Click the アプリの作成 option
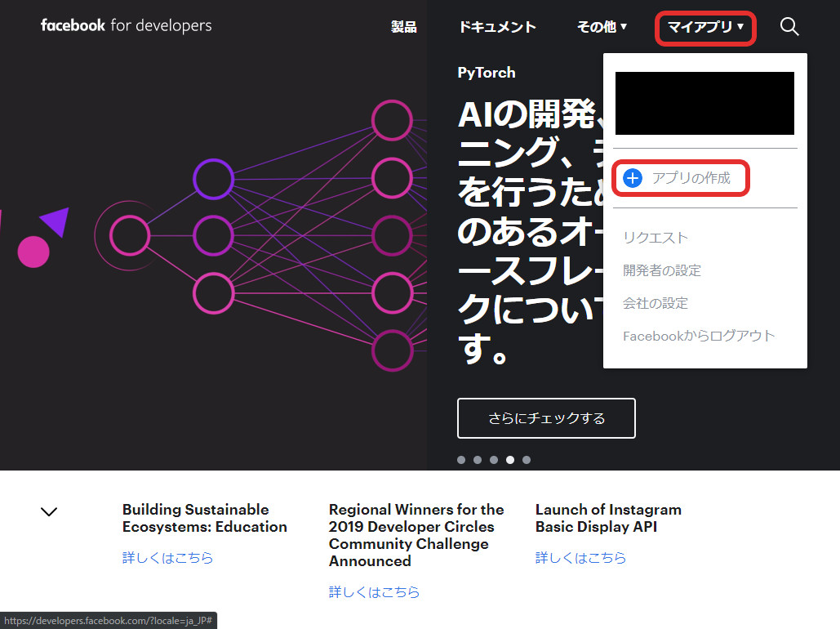 (691, 177)
